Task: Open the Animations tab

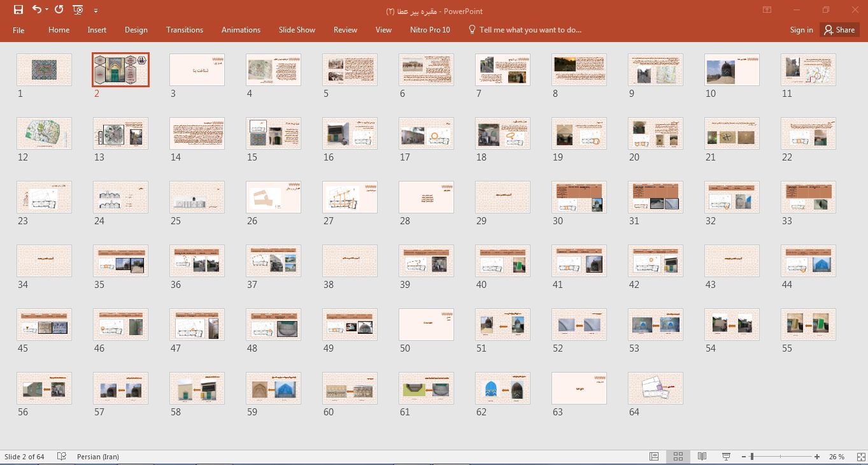Action: (241, 30)
